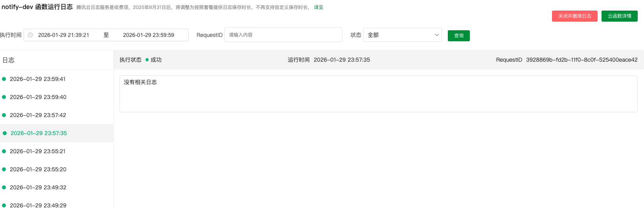Click the dropdown chevron arrow in status selector

click(x=436, y=35)
